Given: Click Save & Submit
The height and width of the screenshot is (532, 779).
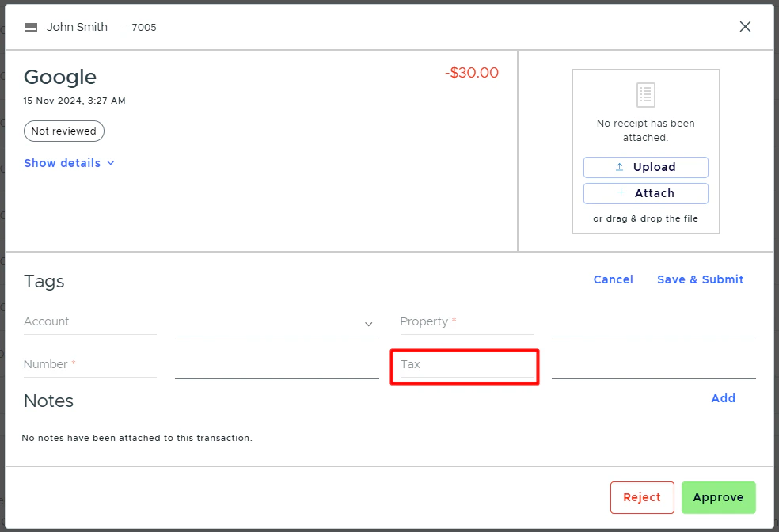Looking at the screenshot, I should [x=700, y=279].
